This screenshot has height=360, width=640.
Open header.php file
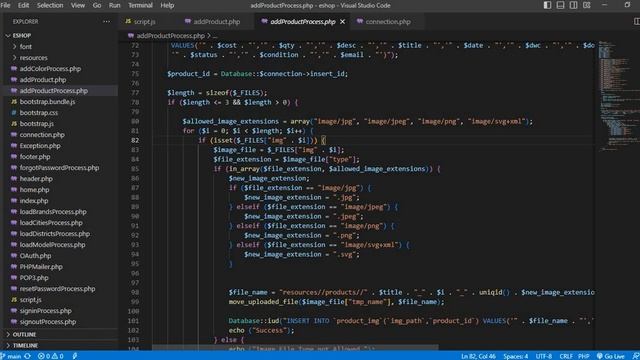(x=36, y=179)
